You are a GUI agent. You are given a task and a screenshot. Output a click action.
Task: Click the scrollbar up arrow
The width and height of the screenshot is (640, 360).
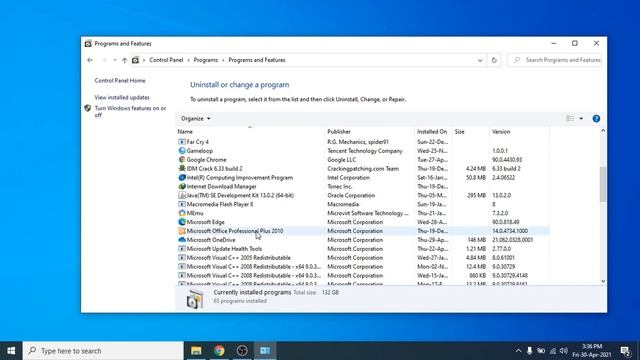point(603,131)
